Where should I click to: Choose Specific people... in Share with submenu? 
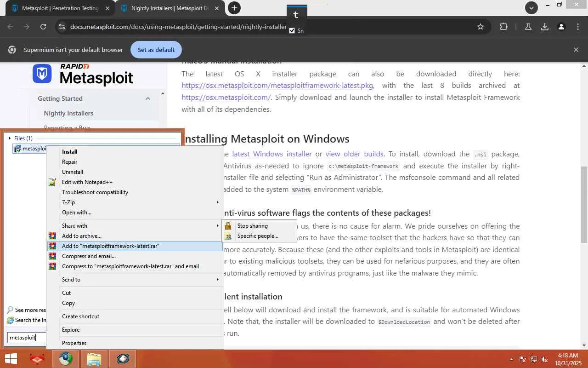pos(260,236)
